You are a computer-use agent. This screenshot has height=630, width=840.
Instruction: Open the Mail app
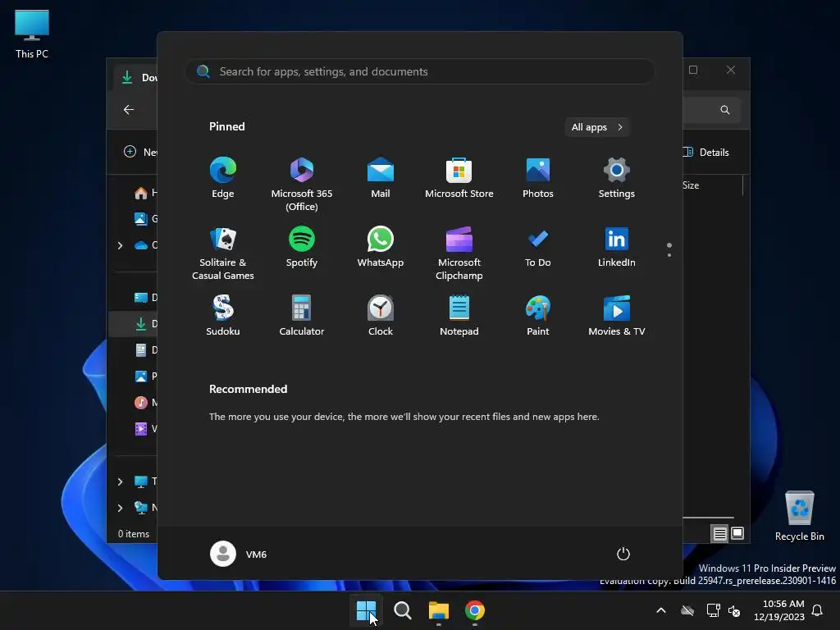[381, 178]
